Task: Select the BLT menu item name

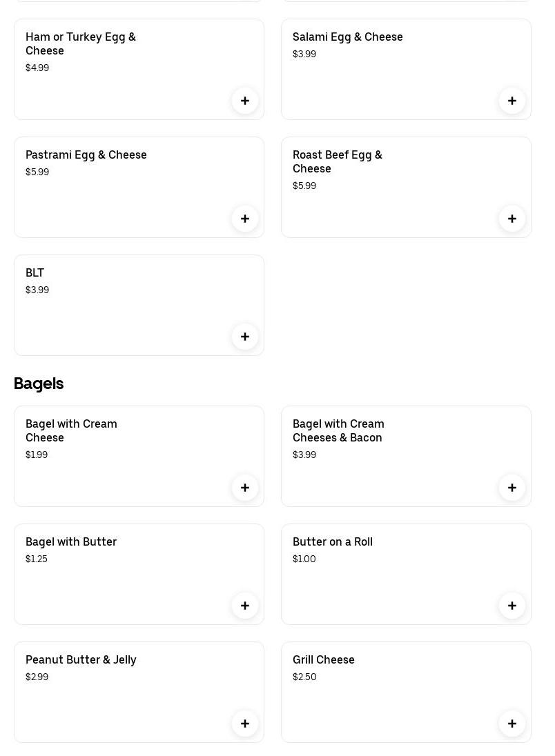Action: click(x=35, y=273)
